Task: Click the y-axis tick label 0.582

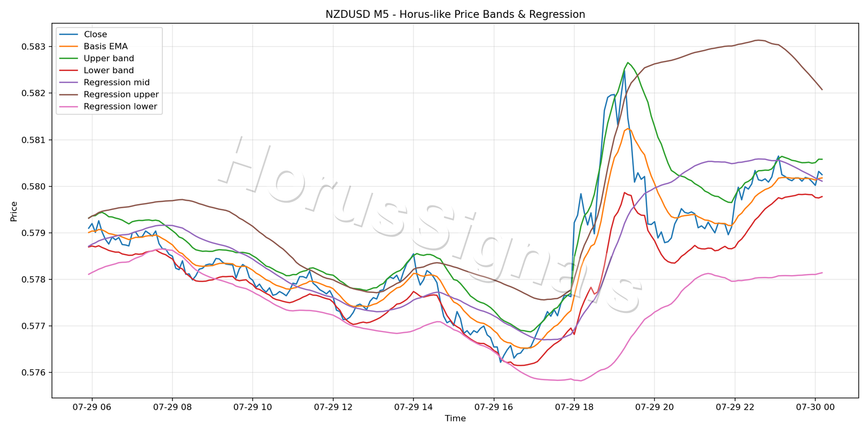Action: point(33,93)
